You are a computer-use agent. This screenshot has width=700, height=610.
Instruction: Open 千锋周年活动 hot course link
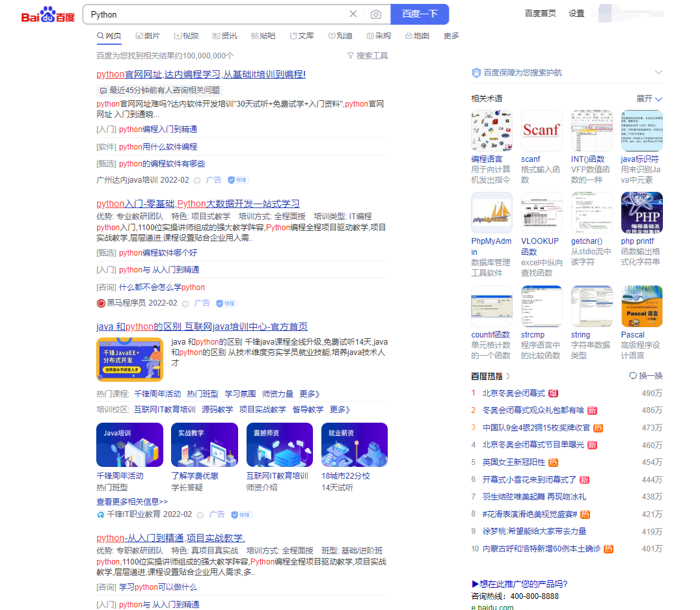(157, 394)
